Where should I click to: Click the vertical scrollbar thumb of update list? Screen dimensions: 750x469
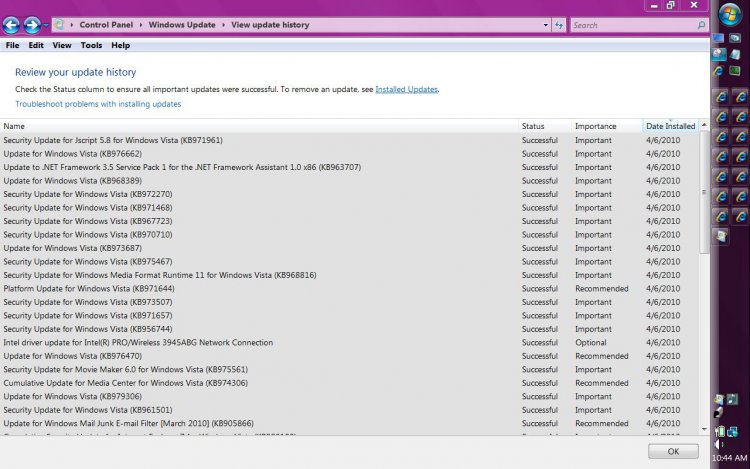[704, 192]
